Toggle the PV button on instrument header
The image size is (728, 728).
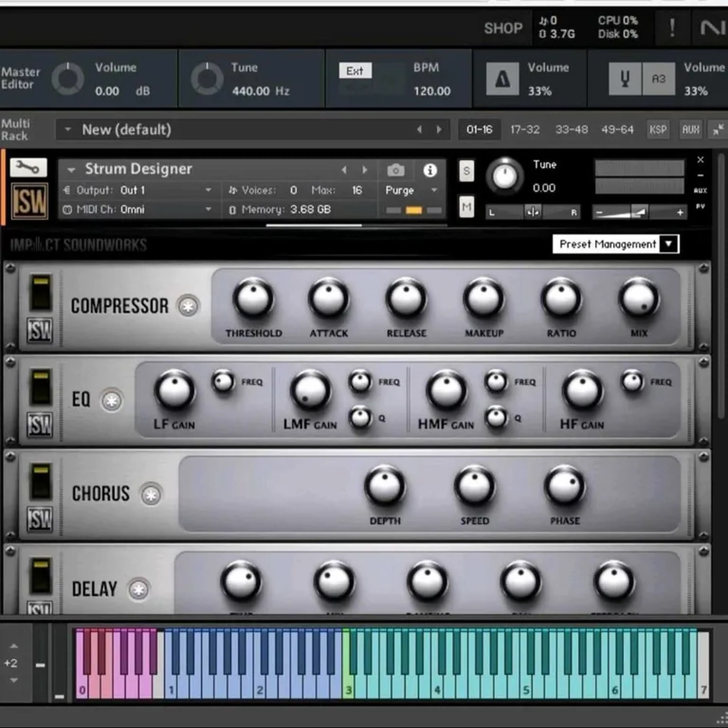tap(701, 206)
